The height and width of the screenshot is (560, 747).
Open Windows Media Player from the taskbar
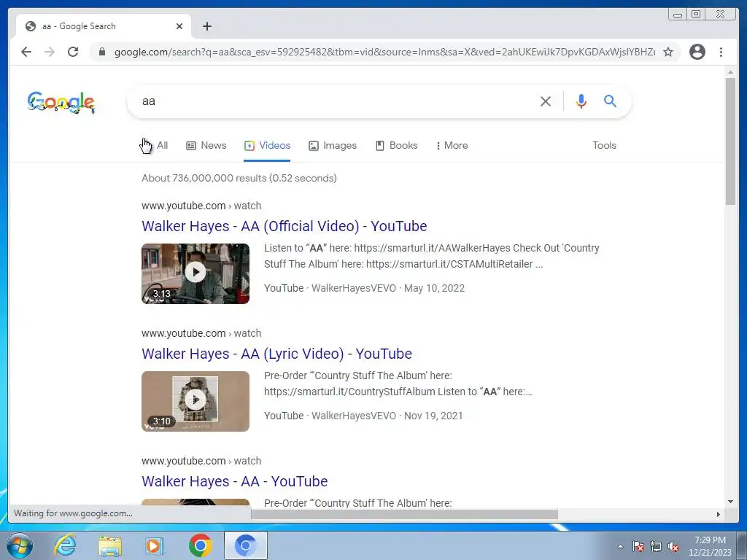155,546
